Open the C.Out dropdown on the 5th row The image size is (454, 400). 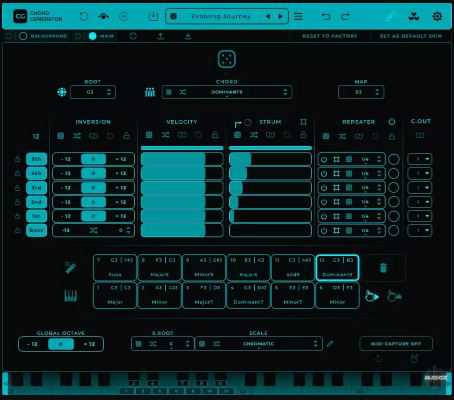[x=420, y=159]
